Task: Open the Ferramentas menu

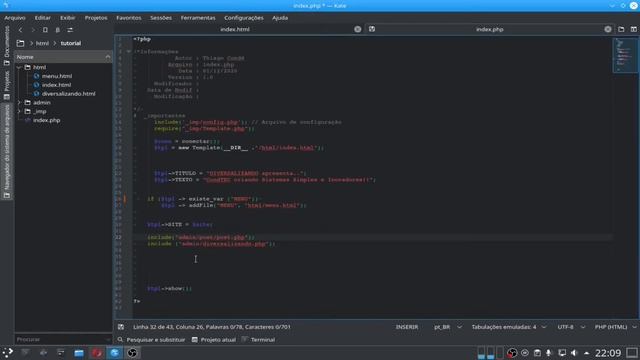Action: [198, 18]
